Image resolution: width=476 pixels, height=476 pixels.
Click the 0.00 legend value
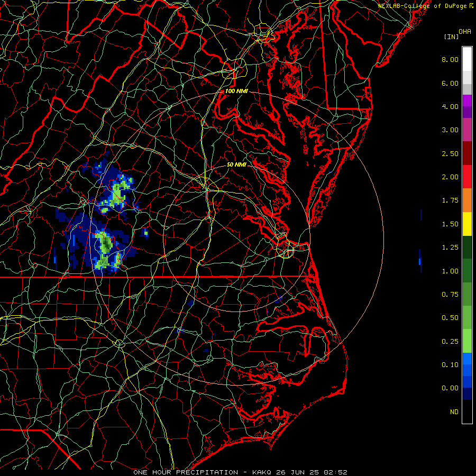[450, 388]
